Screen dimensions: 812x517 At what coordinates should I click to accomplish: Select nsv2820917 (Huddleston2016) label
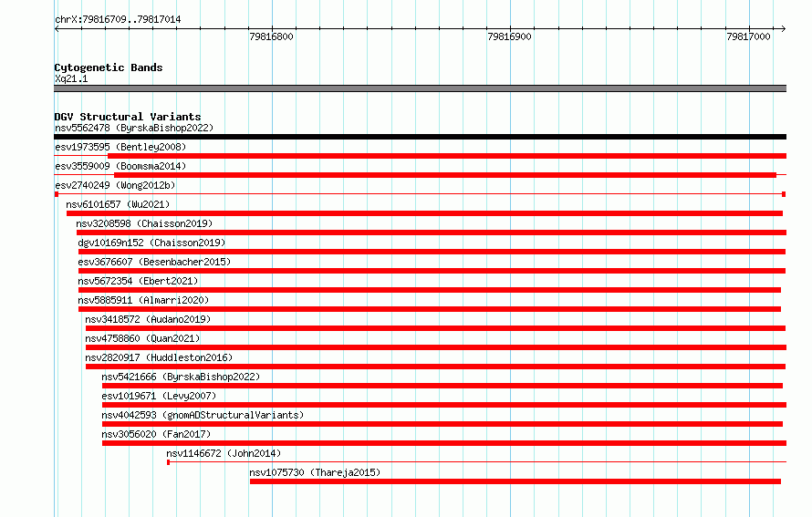pyautogui.click(x=159, y=357)
